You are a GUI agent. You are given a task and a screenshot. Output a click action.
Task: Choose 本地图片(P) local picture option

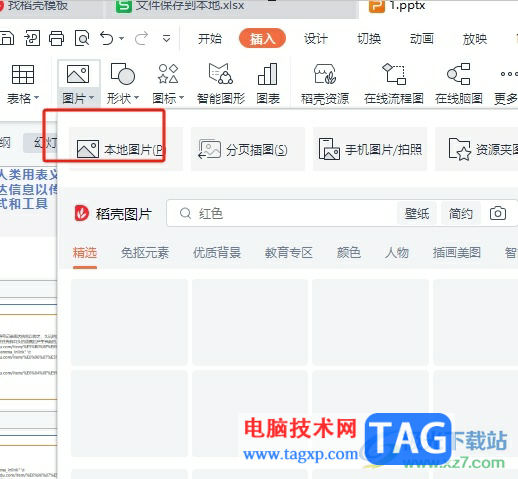pos(126,149)
